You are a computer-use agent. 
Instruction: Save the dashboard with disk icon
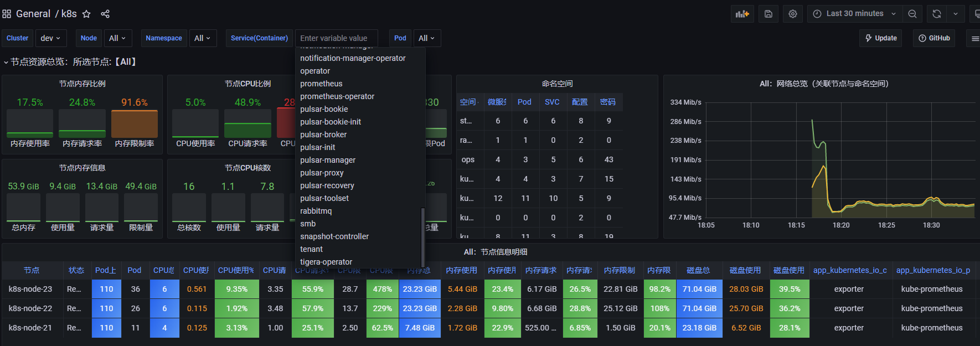(768, 14)
